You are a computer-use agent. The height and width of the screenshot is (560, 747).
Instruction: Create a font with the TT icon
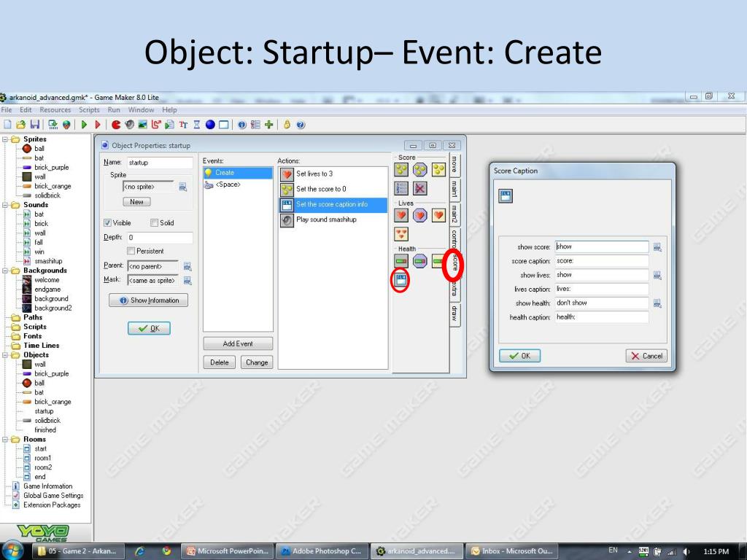183,125
